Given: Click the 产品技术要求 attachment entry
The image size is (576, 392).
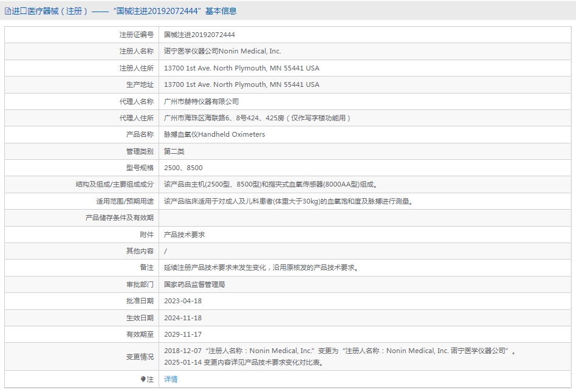Looking at the screenshot, I should tap(185, 234).
